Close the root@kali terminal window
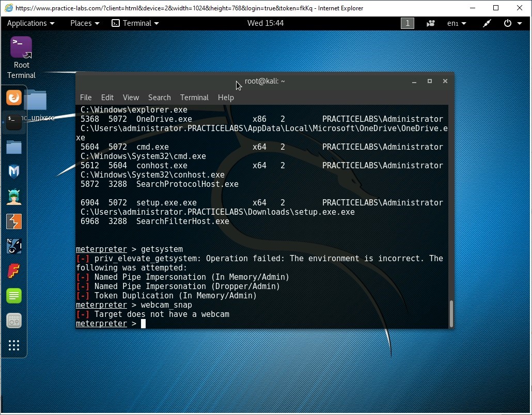Viewport: 532px width, 415px height. [x=445, y=82]
